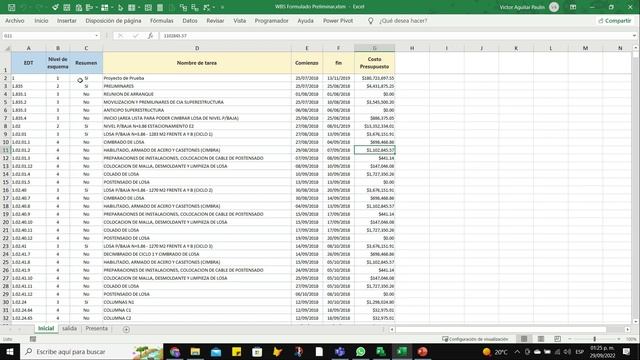The image size is (640, 360).
Task: Open Customize Quick Access Toolbar dropdown
Action: [222, 7]
